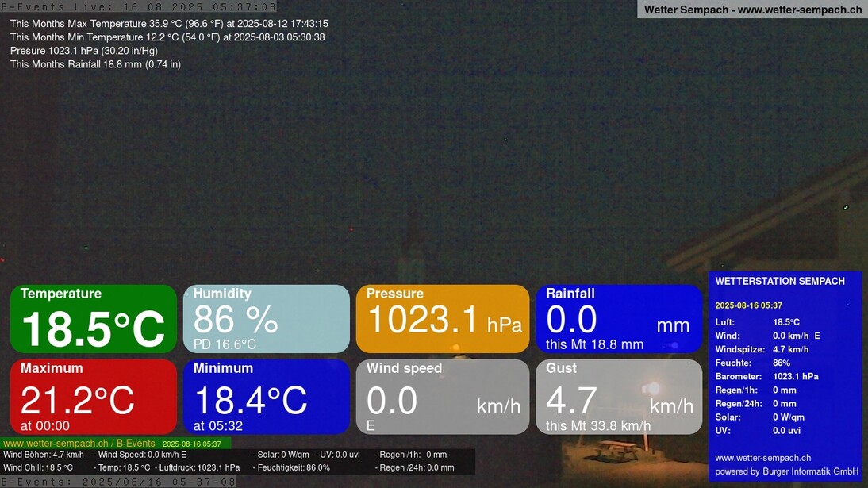Viewport: 868px width, 488px height.
Task: Click the 'Presure 1023.1 hPa (30.20 in/Hg)' line
Action: point(83,51)
